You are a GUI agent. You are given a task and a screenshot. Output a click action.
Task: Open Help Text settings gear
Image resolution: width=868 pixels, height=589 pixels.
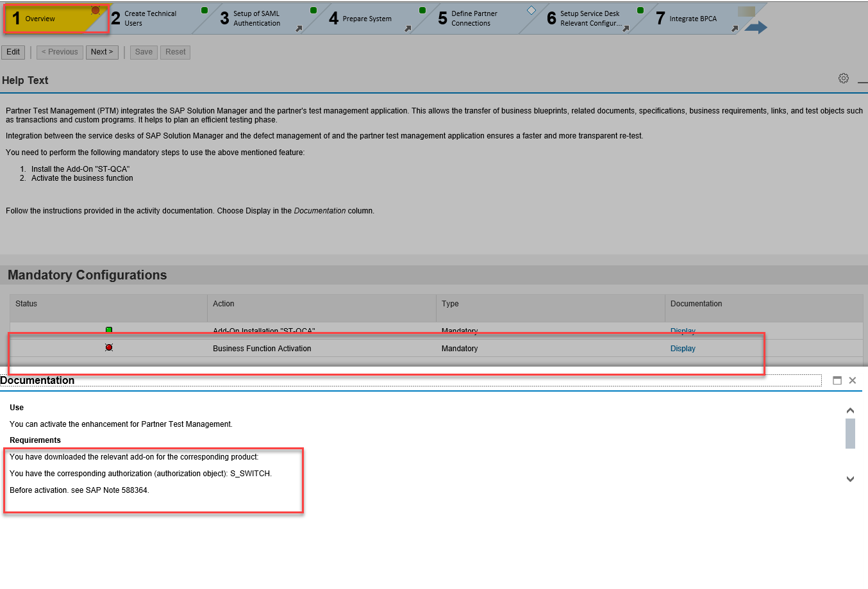coord(844,78)
